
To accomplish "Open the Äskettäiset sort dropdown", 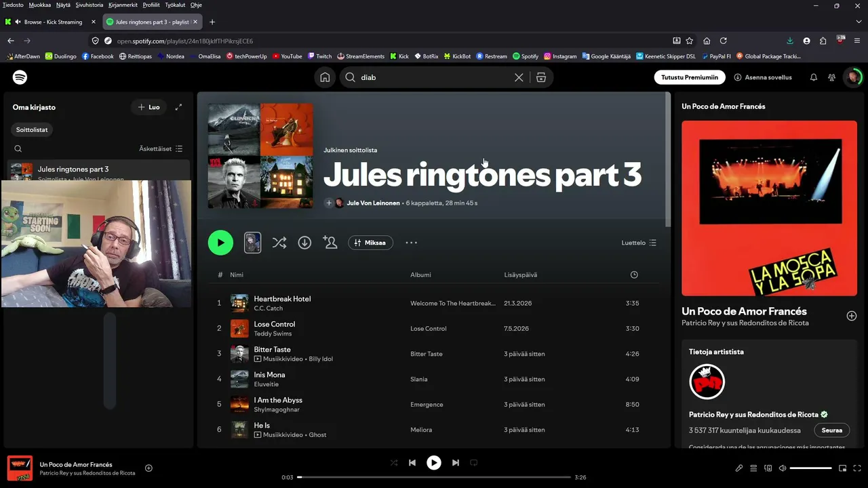I will [161, 148].
